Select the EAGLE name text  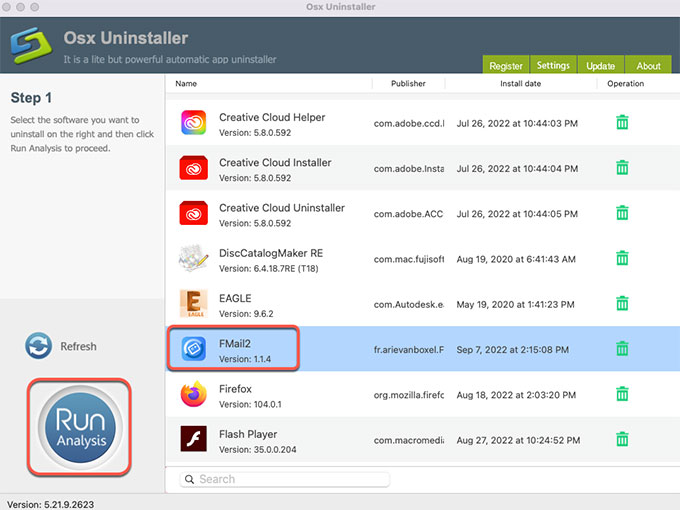pos(235,298)
